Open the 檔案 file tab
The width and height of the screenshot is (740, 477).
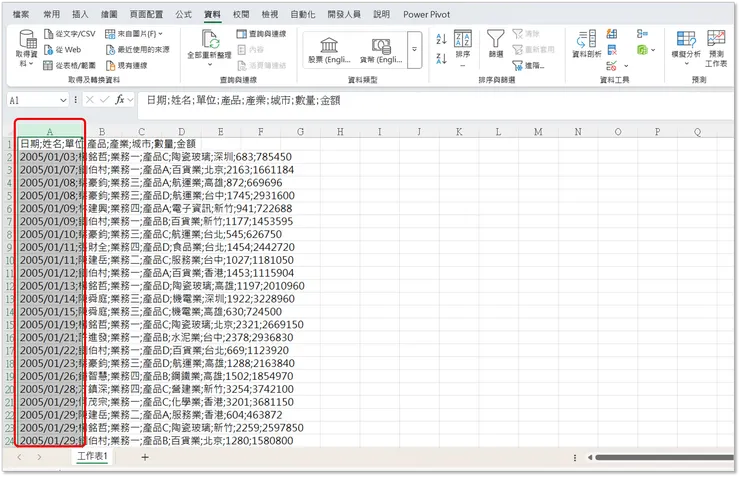(21, 14)
